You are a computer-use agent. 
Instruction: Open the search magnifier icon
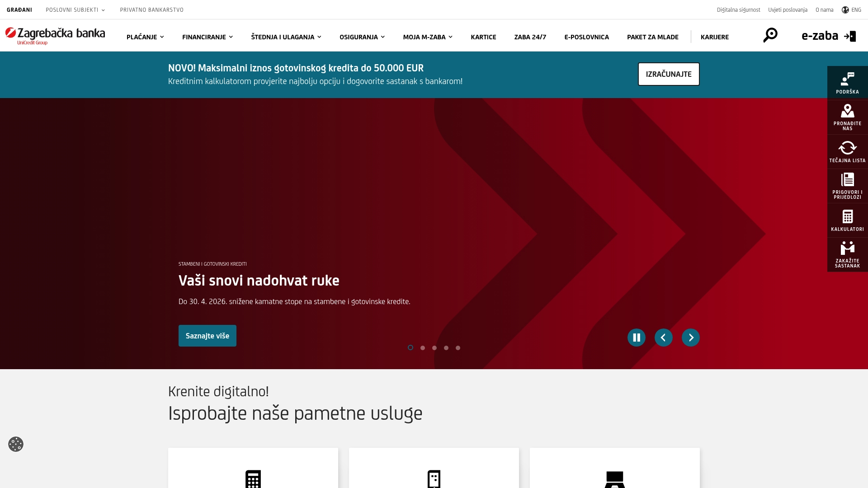(x=770, y=35)
